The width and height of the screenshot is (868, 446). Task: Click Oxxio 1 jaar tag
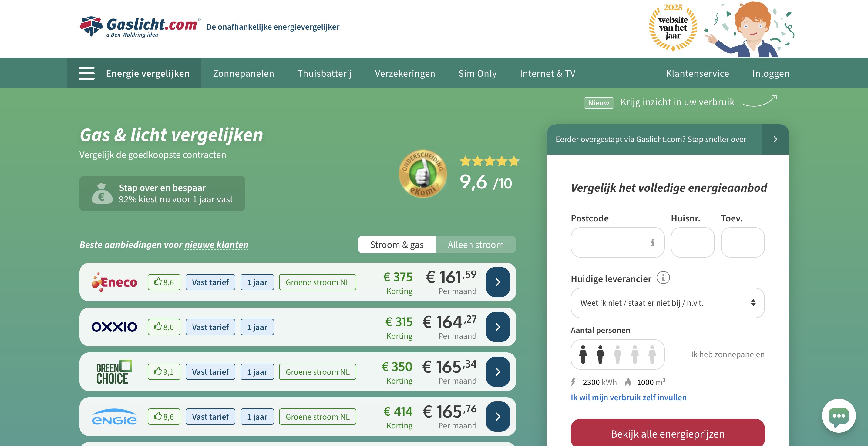tap(257, 327)
